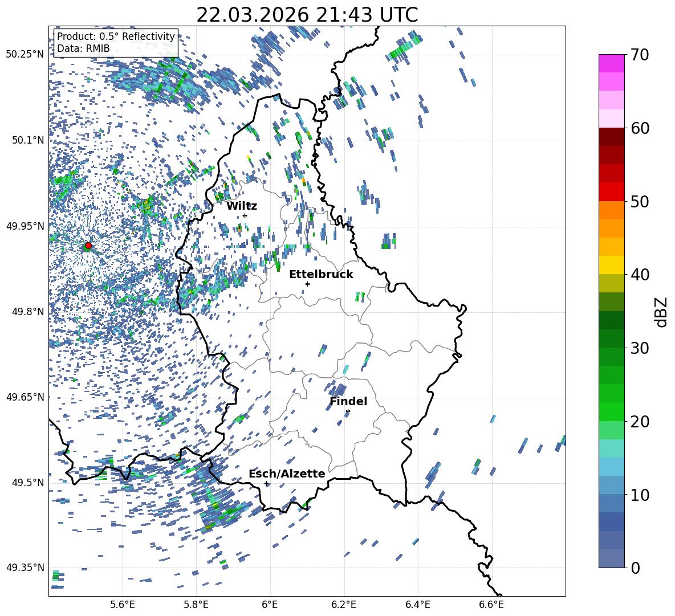Select the Wiltz city label

click(242, 206)
